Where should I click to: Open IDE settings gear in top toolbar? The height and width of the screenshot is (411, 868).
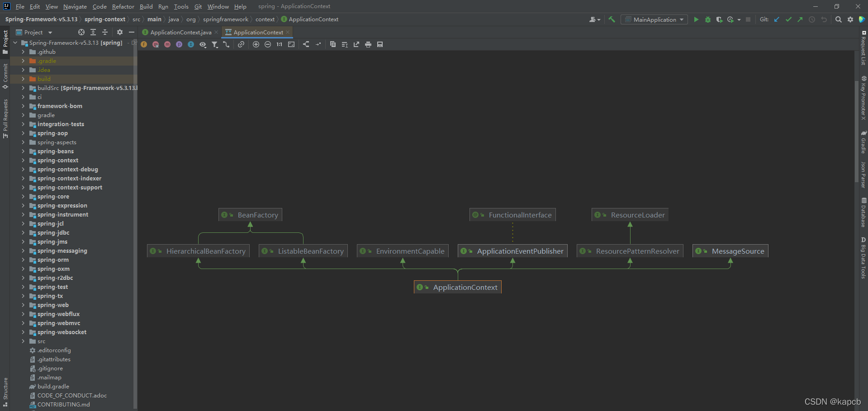pyautogui.click(x=850, y=19)
